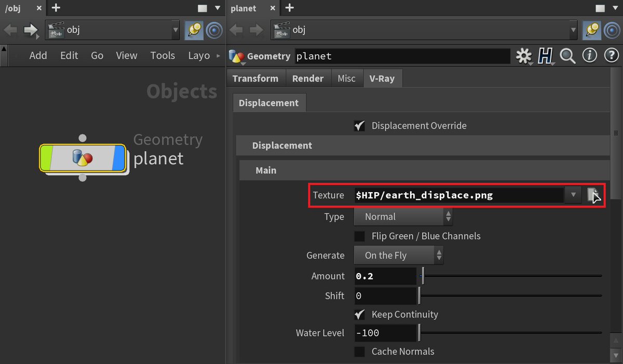Open the parameter search magnifier icon
The image size is (623, 364).
click(x=568, y=56)
